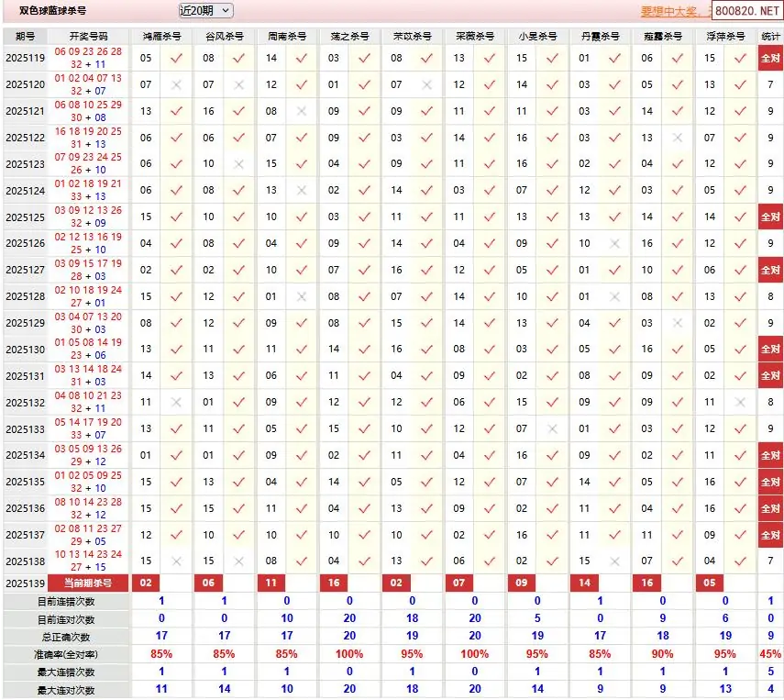The height and width of the screenshot is (700, 784).
Task: Click the 准确率(全对率) row label
Action: (64, 654)
